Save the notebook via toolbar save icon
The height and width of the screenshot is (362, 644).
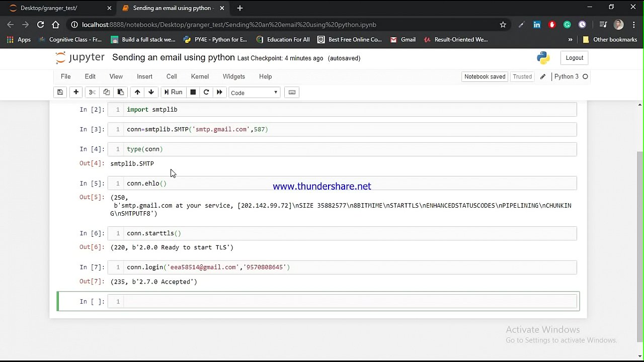coord(60,92)
